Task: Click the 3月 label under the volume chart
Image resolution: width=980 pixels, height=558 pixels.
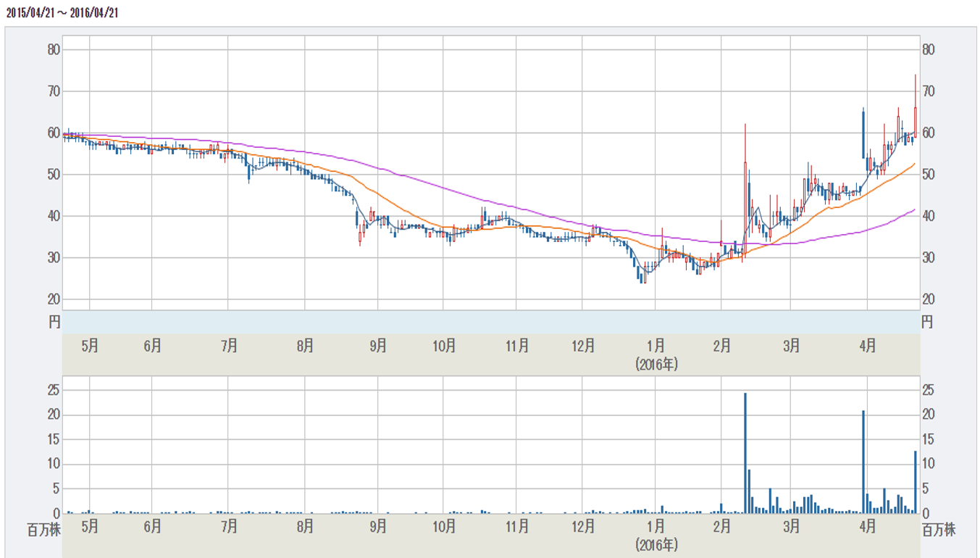Action: (x=791, y=526)
